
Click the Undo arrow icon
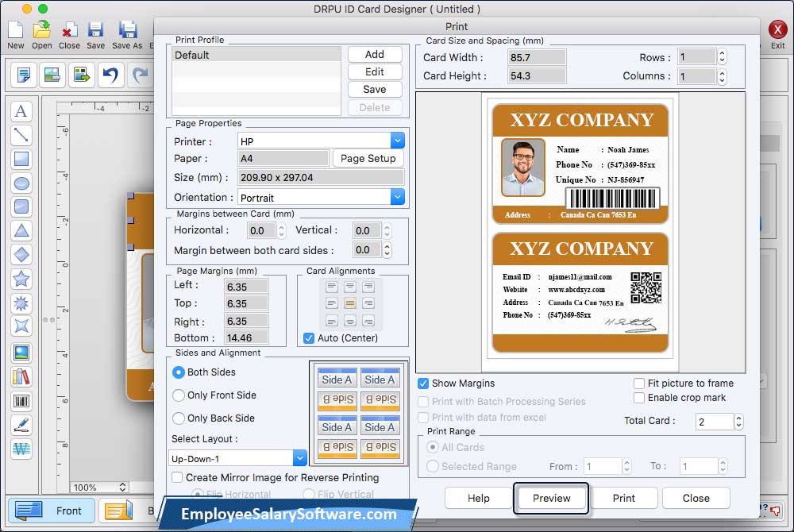[110, 75]
